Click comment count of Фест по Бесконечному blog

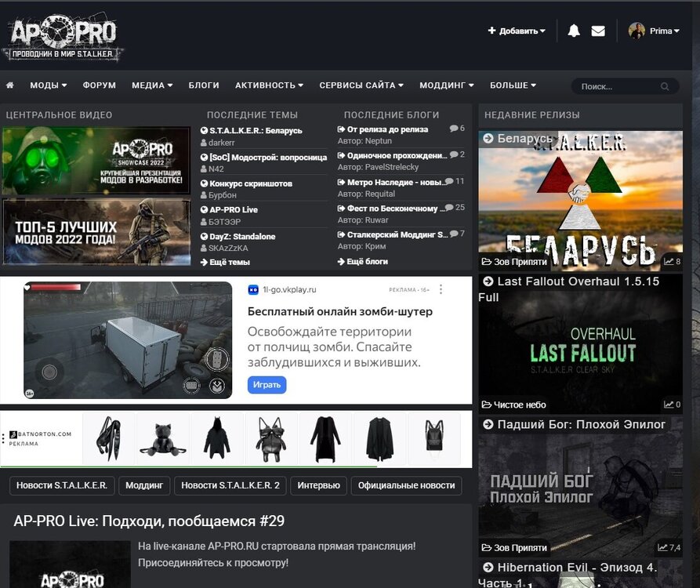click(455, 207)
